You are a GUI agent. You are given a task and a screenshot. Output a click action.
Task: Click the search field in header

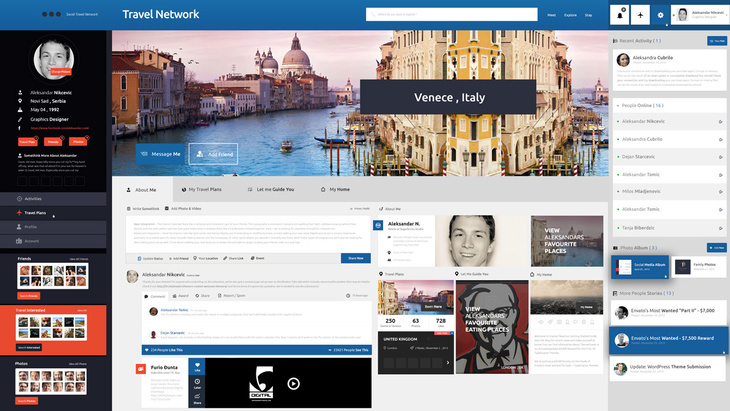[452, 14]
